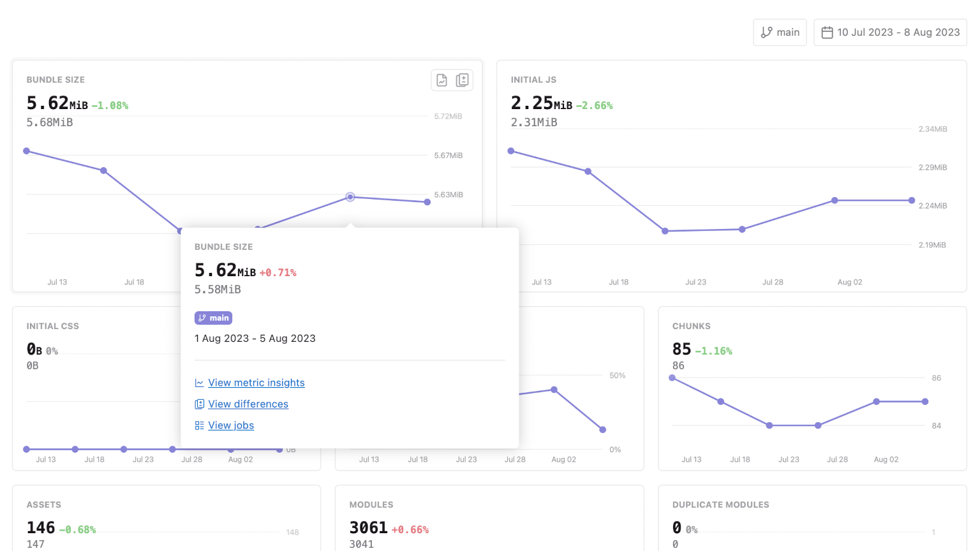980x551 pixels.
Task: Click the main badge in the tooltip
Action: pyautogui.click(x=213, y=318)
